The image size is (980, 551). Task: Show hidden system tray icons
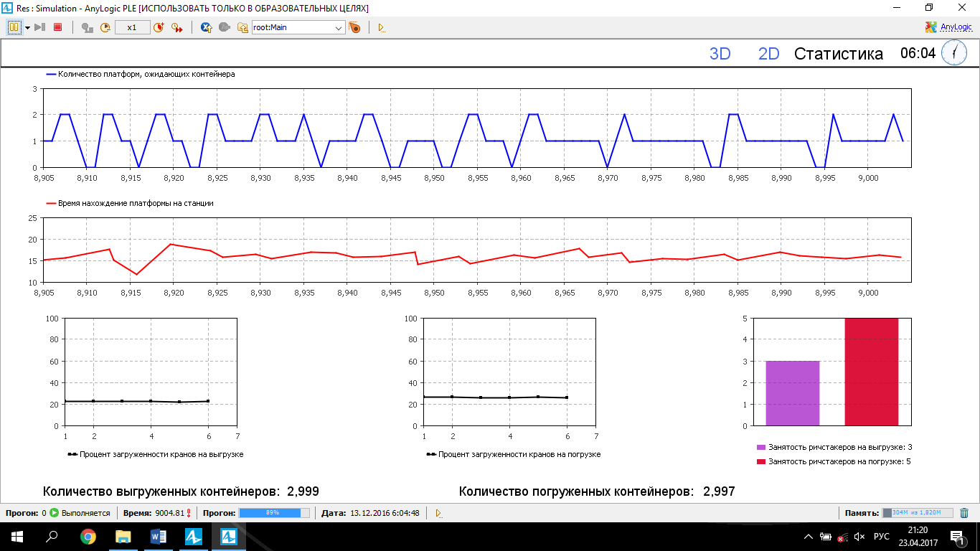coord(809,537)
